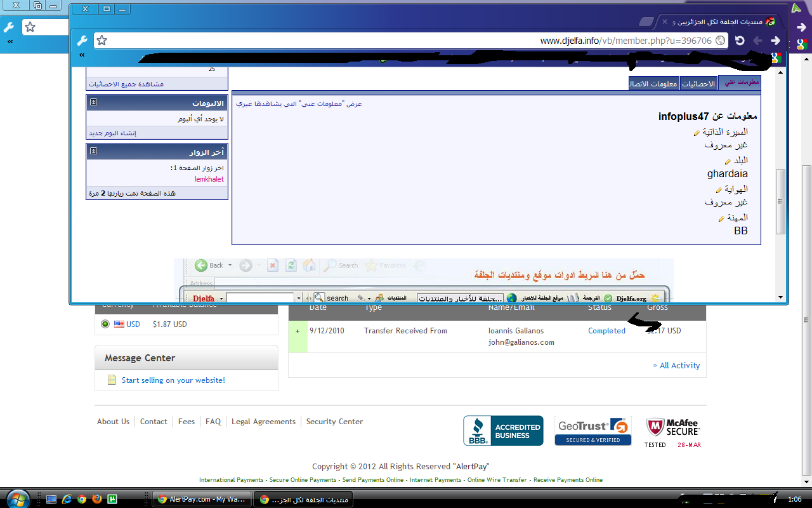Visit the Security Center link
The width and height of the screenshot is (812, 508).
tap(334, 422)
